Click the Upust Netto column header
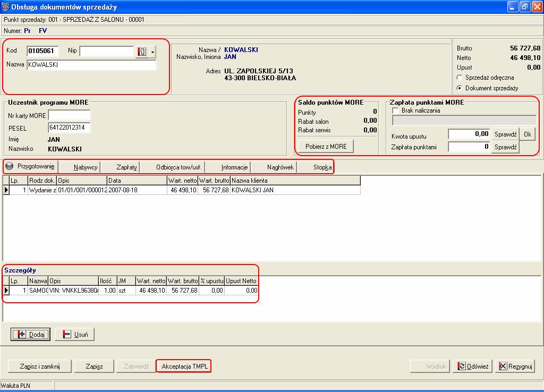 click(241, 280)
